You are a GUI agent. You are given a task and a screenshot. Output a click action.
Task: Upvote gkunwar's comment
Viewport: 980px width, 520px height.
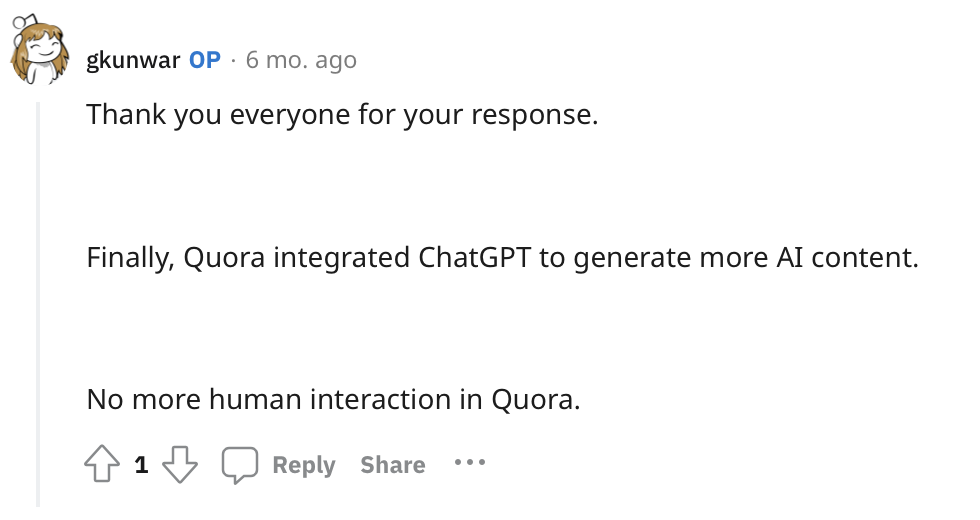[x=102, y=464]
